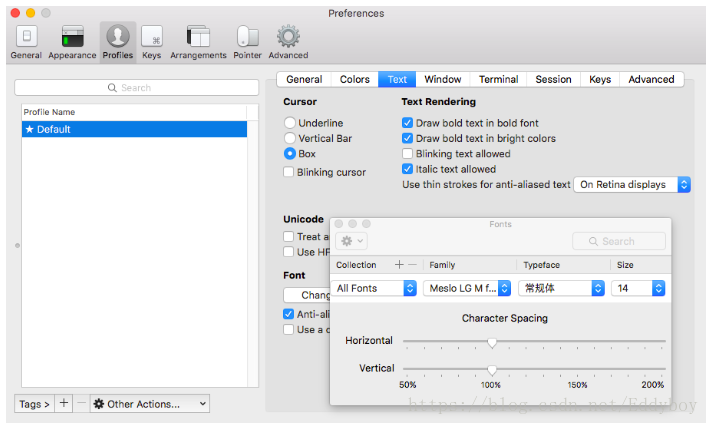Enable the Blinking cursor checkbox
This screenshot has height=425, width=709.
pos(288,172)
